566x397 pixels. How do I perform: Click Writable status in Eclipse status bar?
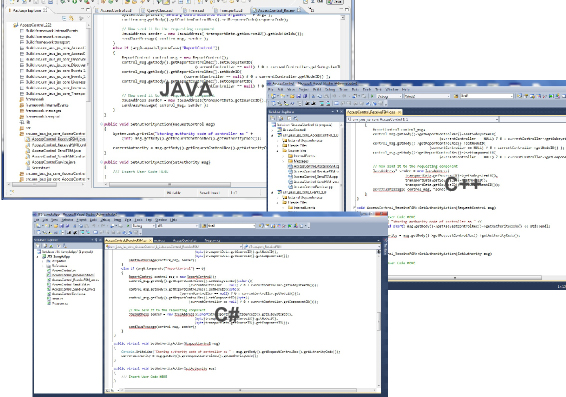[174, 193]
